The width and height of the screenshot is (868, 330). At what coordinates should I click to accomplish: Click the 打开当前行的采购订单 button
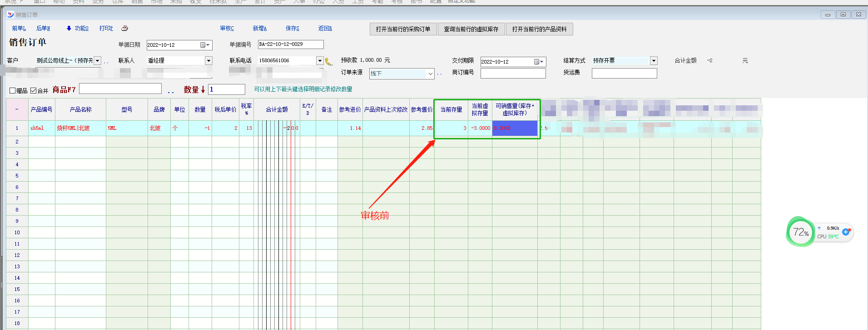pyautogui.click(x=403, y=29)
